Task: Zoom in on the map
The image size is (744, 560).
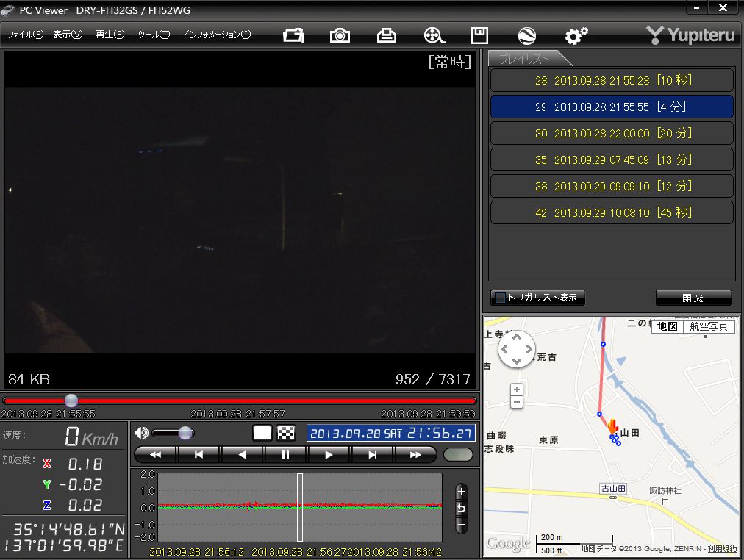Action: click(x=517, y=390)
